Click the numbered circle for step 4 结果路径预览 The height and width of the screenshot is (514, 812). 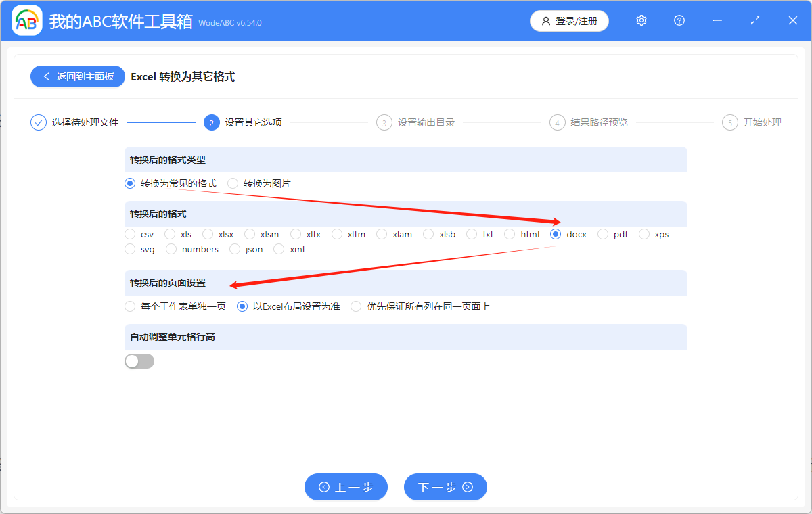(557, 122)
